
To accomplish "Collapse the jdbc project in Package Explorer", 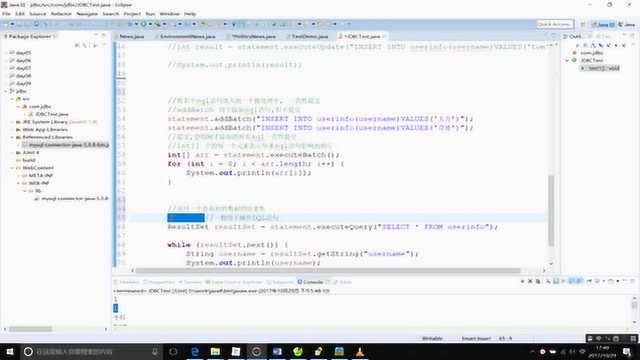I will tap(6, 91).
